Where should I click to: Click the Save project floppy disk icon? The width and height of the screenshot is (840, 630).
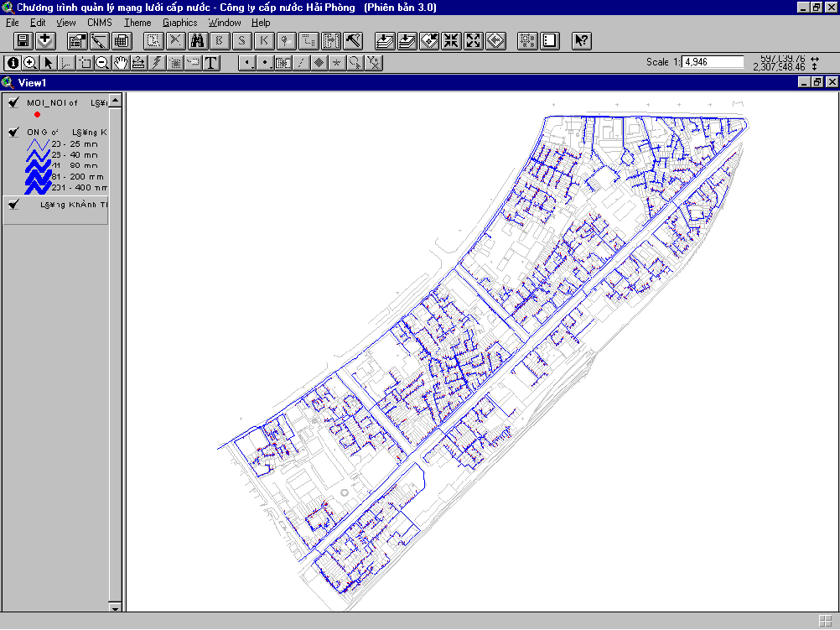(x=23, y=40)
